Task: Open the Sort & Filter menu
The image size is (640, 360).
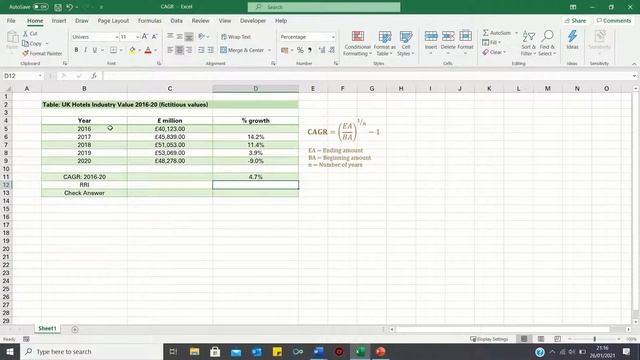Action: pos(529,43)
